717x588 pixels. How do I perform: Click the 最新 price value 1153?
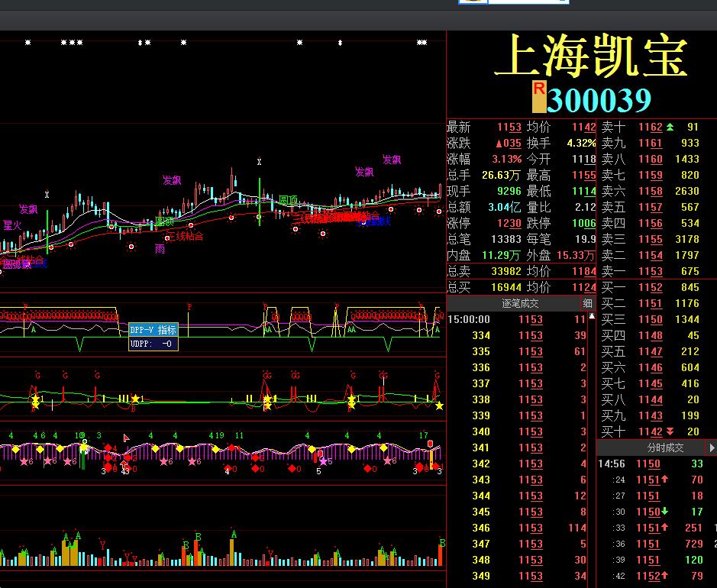pyautogui.click(x=509, y=127)
